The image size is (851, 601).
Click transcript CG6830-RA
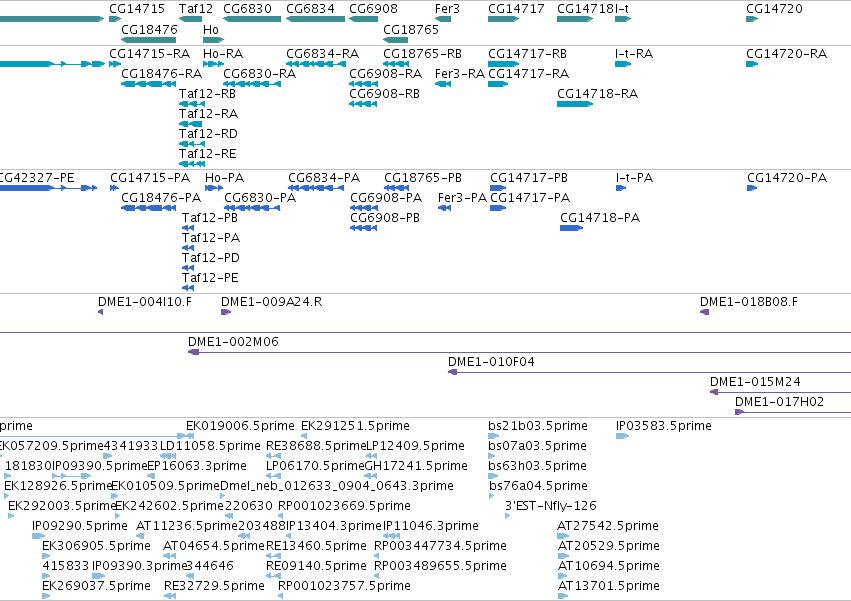coord(259,73)
